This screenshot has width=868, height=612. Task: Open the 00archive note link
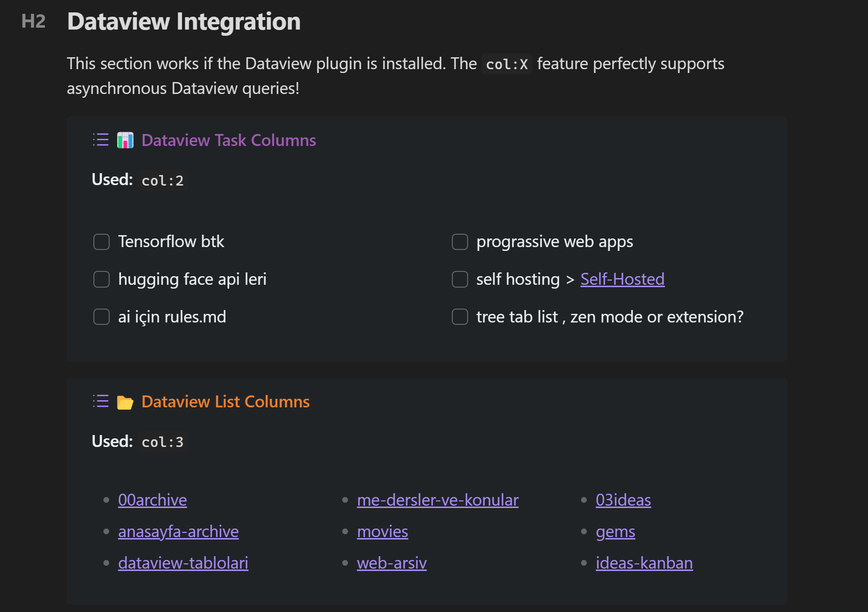153,500
